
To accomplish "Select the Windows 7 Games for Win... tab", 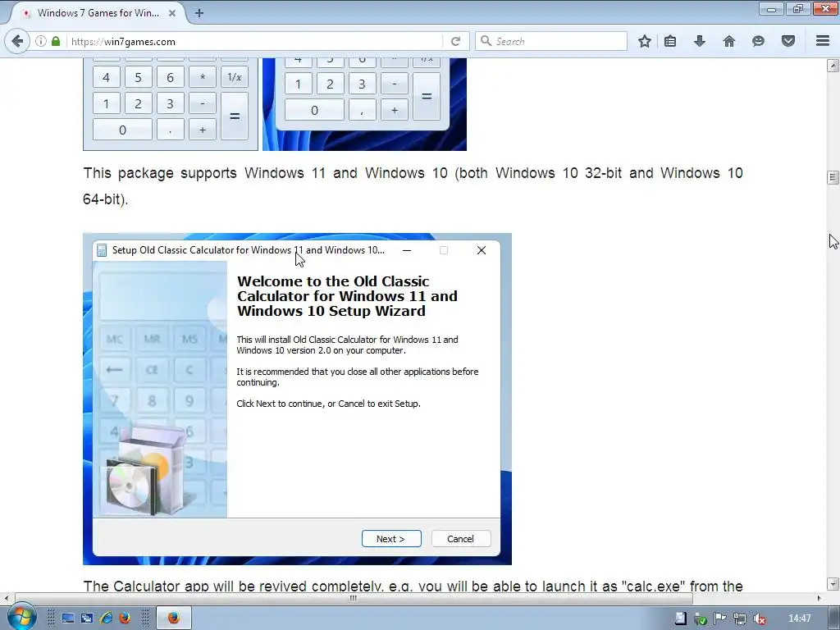I will (98, 13).
